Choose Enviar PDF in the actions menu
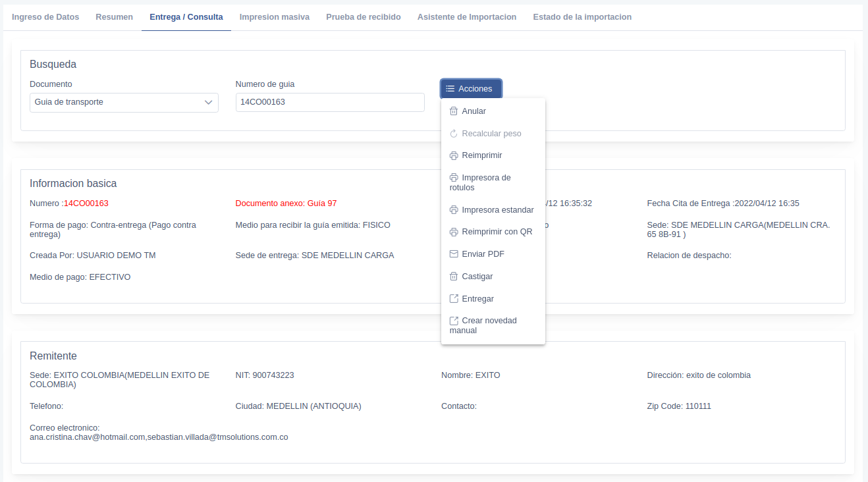 (x=483, y=254)
